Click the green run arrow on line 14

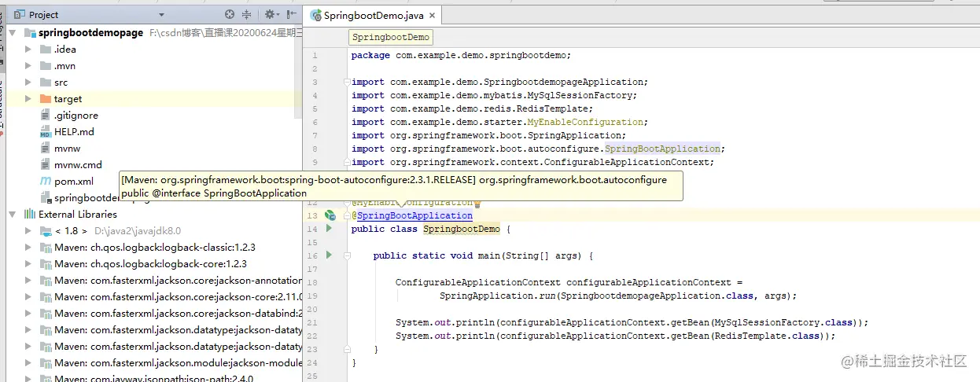coord(330,229)
